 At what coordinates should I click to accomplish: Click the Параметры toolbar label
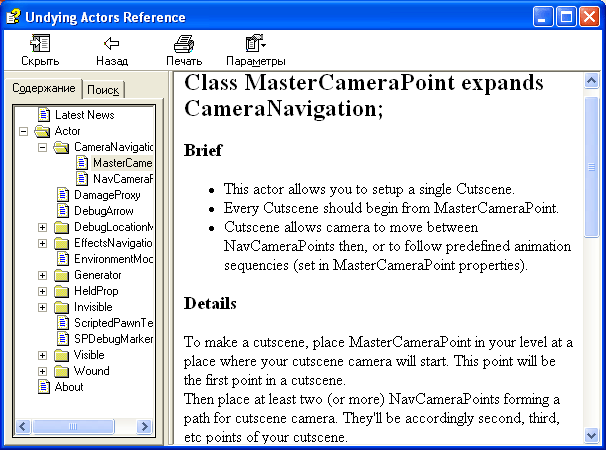255,61
